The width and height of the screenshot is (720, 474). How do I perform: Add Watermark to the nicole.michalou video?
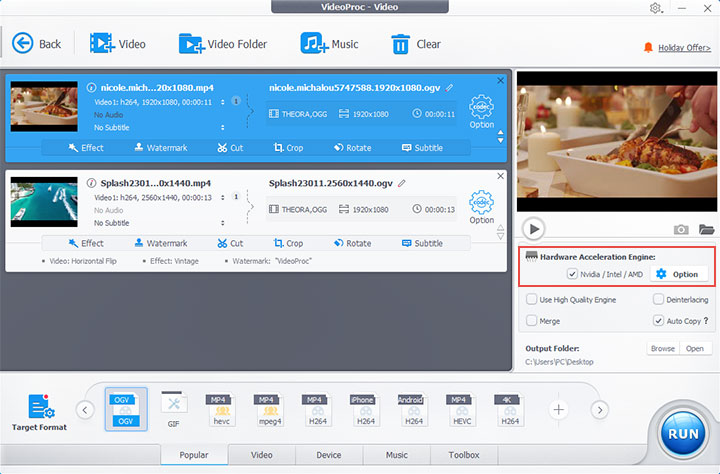point(161,148)
